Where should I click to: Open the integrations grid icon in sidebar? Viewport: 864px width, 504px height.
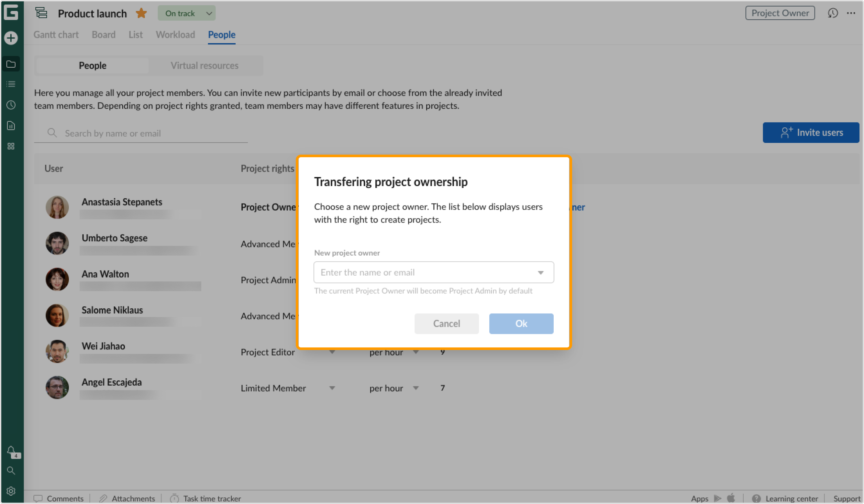(x=11, y=146)
